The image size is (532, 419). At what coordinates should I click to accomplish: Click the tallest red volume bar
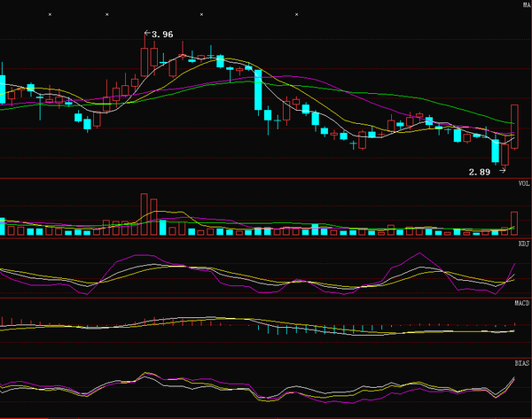coord(145,214)
